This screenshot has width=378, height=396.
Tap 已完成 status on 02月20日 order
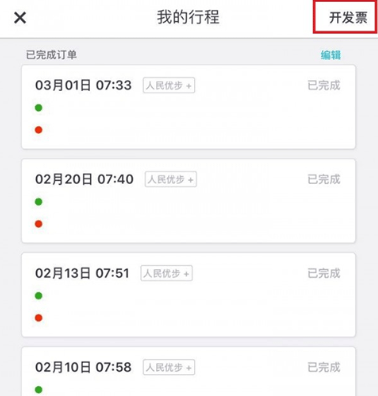coord(324,179)
